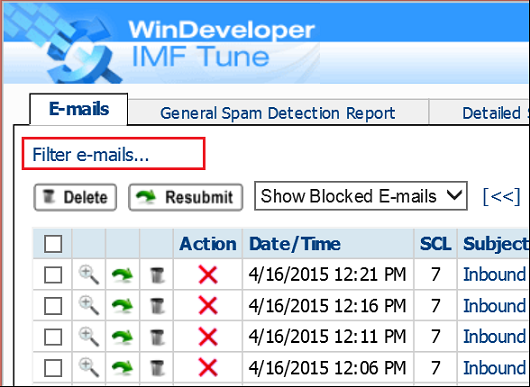Select the date 4/16/2015 12:11 PM cell
Screen dimensions: 530x387
pos(328,337)
